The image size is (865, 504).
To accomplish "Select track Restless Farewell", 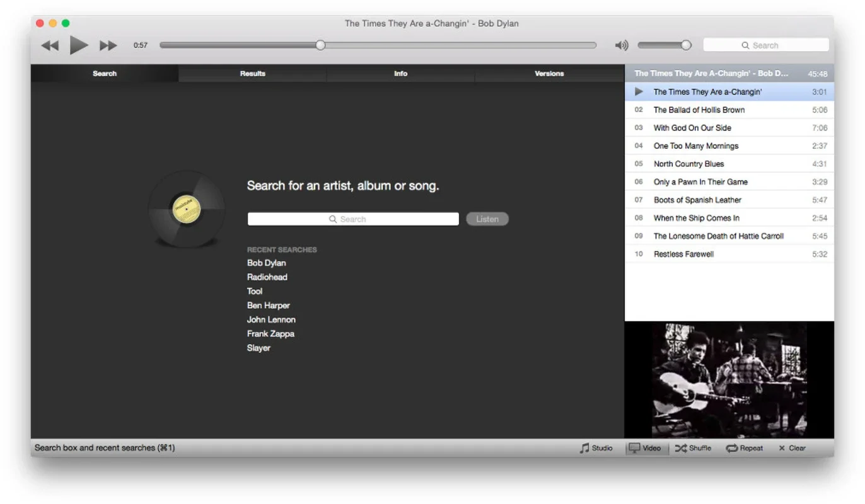I will click(729, 255).
